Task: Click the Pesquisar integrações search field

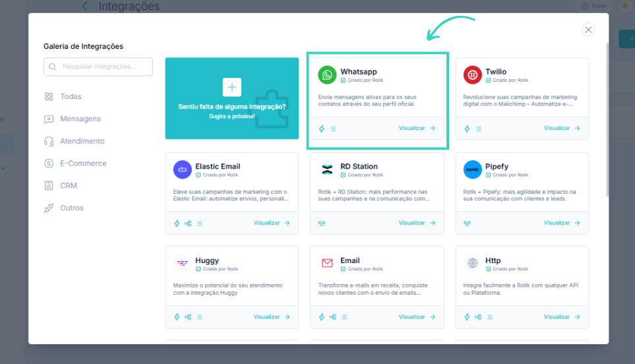Action: coord(98,67)
